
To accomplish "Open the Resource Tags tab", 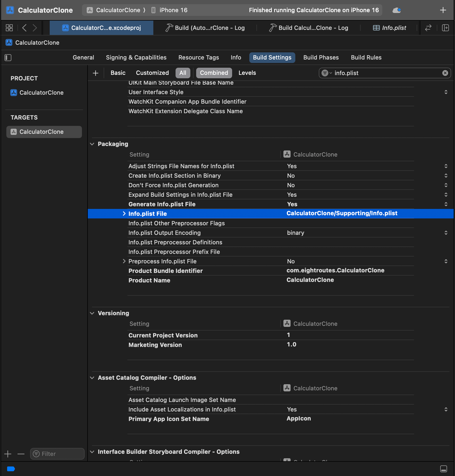I will 199,58.
